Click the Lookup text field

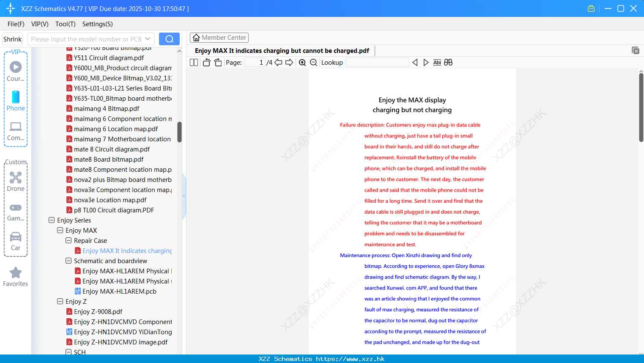[x=377, y=62]
